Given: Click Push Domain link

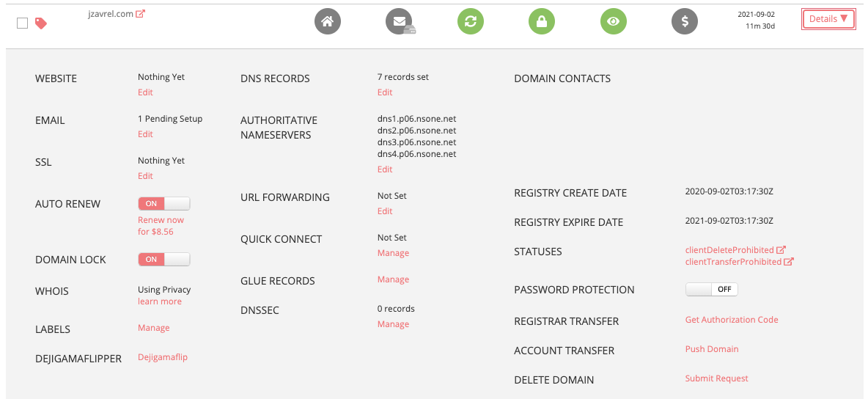Looking at the screenshot, I should click(712, 349).
